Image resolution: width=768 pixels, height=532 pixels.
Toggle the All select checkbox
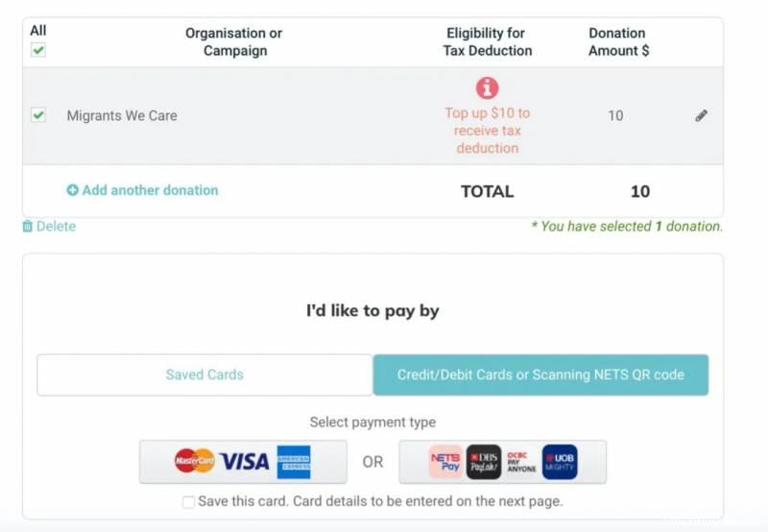tap(38, 50)
